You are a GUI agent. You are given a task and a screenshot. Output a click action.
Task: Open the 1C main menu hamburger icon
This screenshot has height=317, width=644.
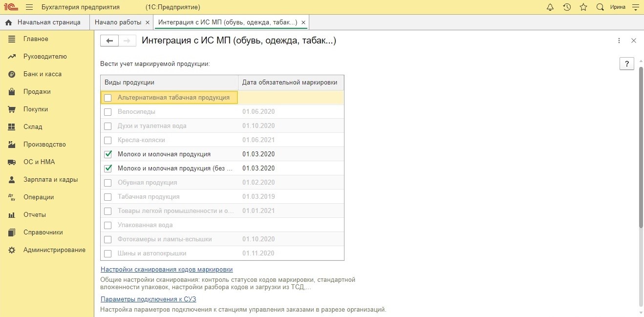click(29, 7)
